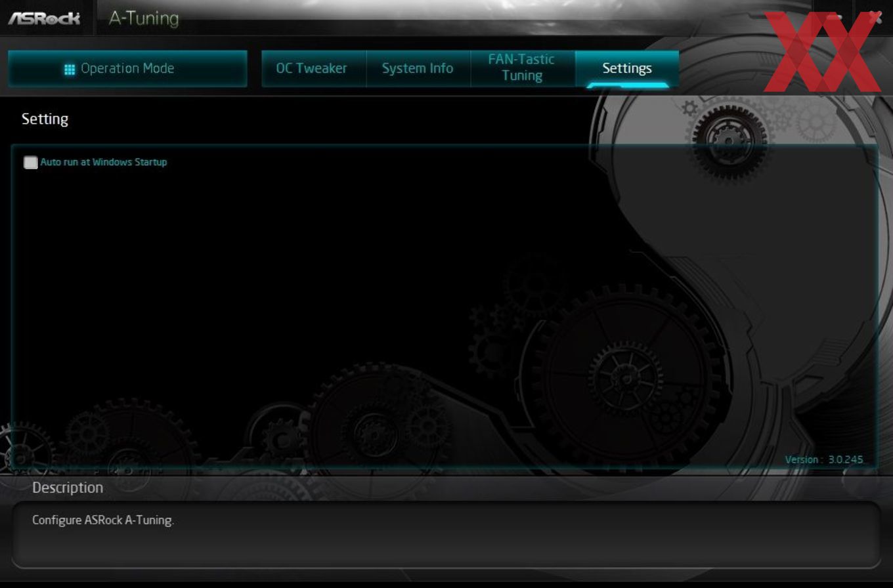Click the Version: 3.0.245 text
Screen dimensions: 893x588
pos(824,459)
